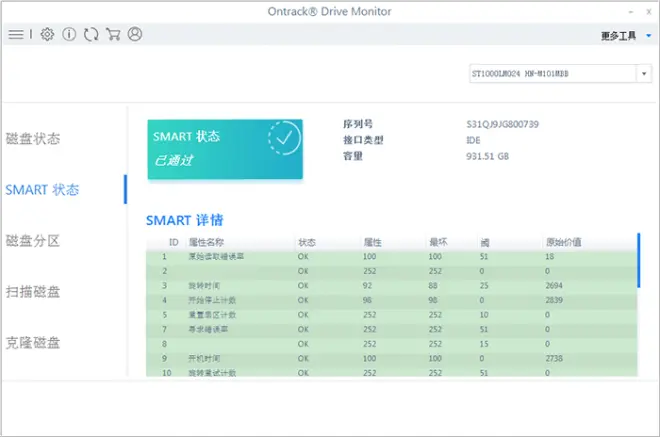Sort by the ID column header
The image size is (660, 437).
173,242
